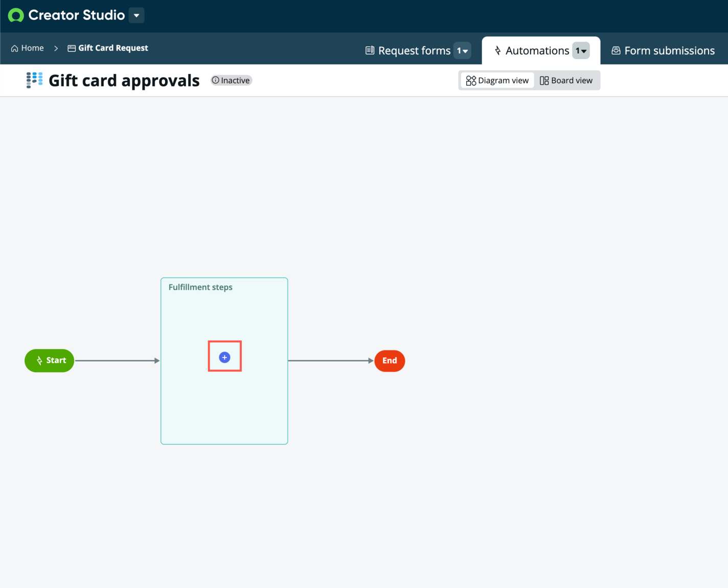Select Diagram view
The width and height of the screenshot is (728, 588).
(x=497, y=80)
